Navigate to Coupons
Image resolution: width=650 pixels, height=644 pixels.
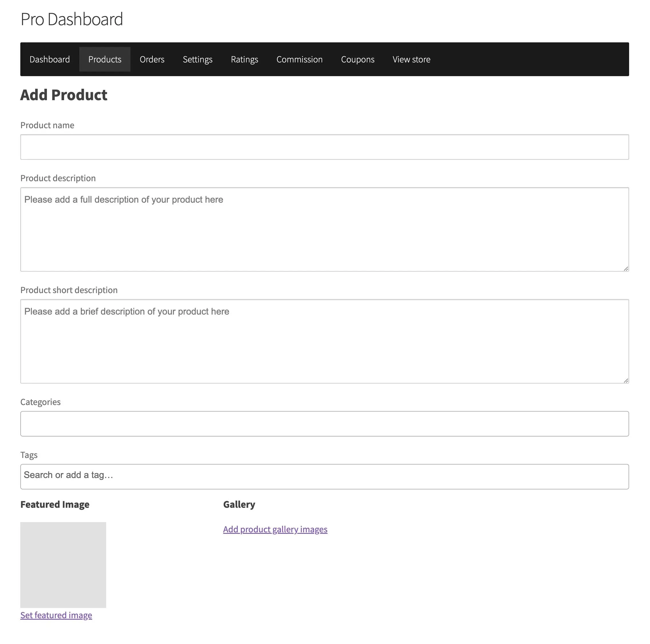358,59
